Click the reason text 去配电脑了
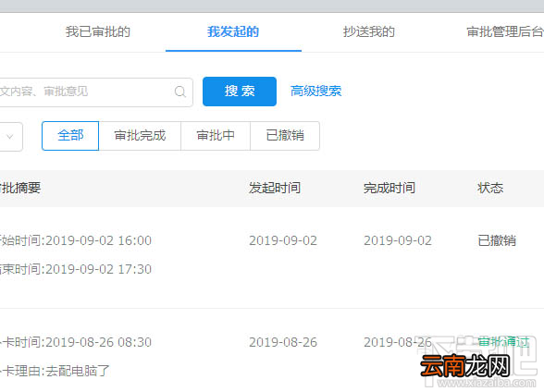 pos(78,372)
